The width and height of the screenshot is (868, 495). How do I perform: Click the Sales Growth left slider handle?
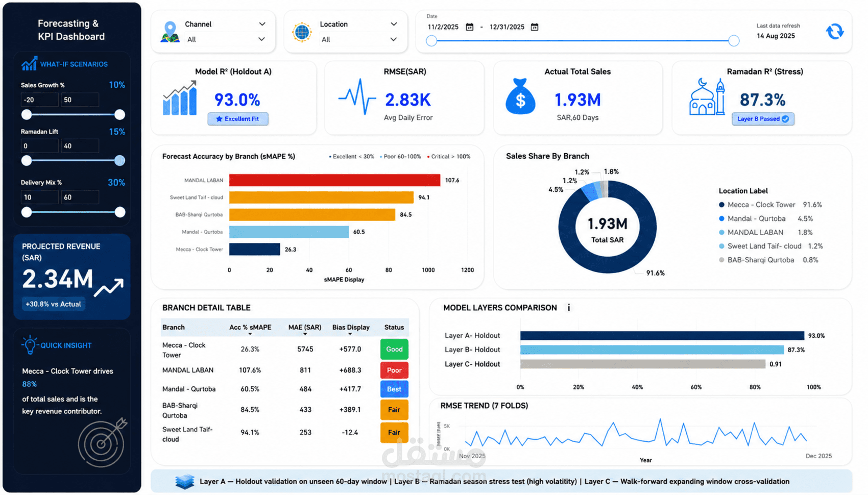(27, 115)
